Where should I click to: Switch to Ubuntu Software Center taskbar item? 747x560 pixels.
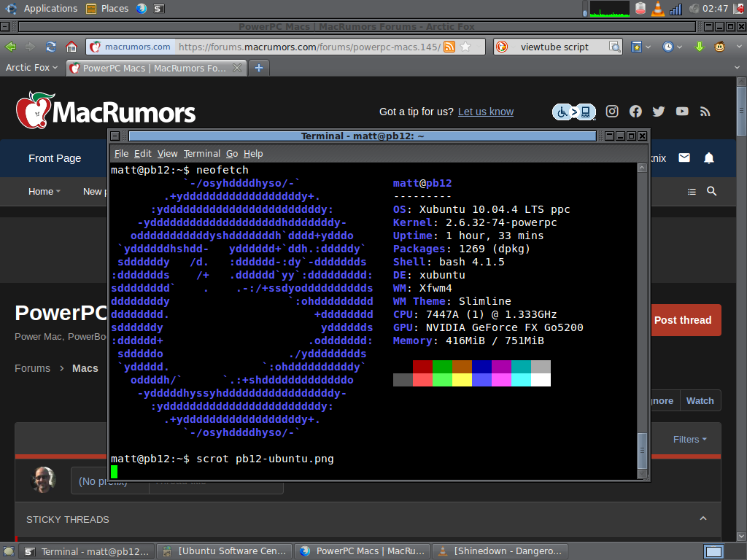point(225,551)
